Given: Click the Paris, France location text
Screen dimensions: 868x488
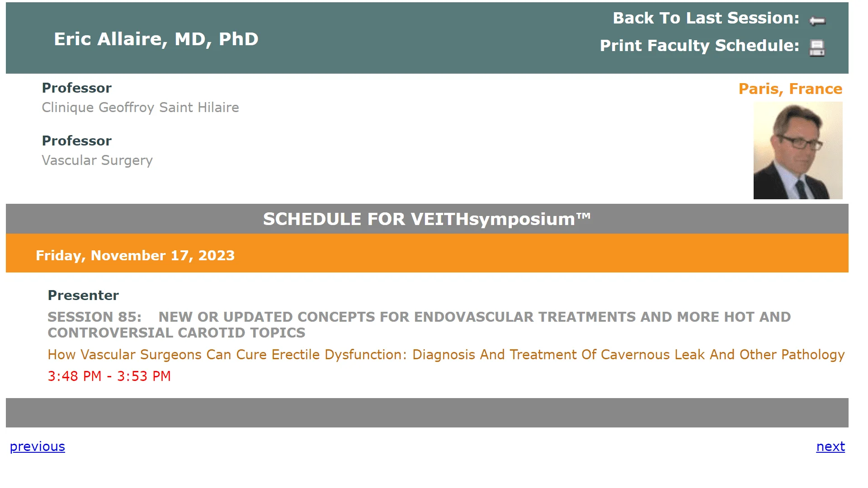Looking at the screenshot, I should [790, 89].
